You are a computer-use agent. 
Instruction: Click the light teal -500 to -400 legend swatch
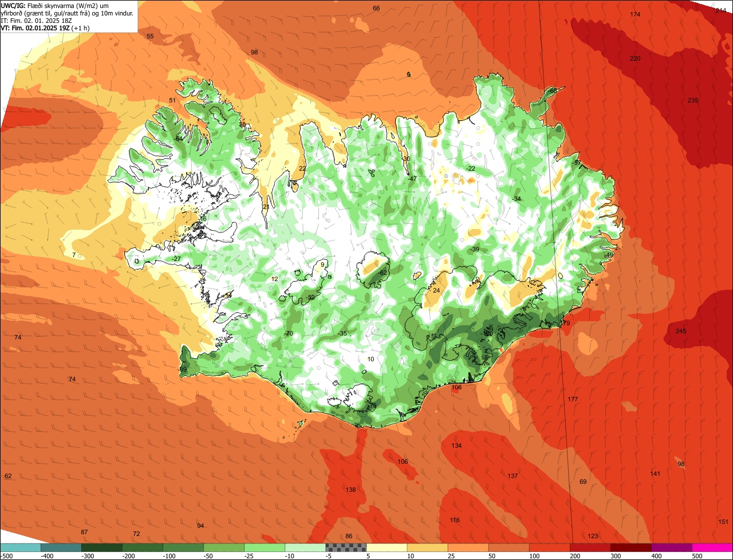(21, 547)
